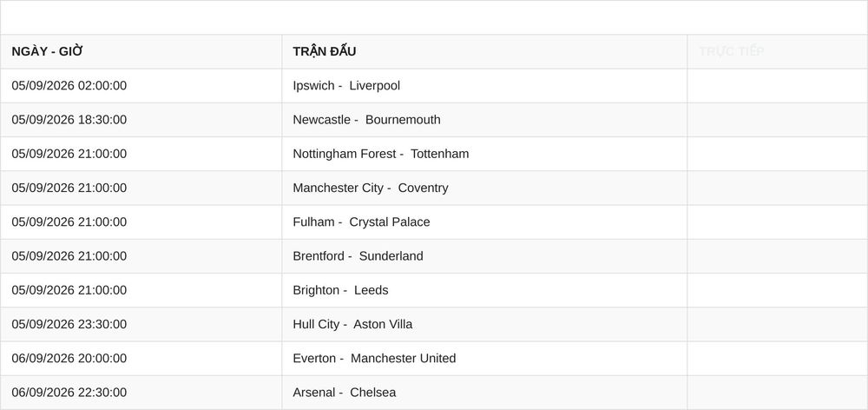Click the 06/09/2026 22:30:00 date cell
This screenshot has width=868, height=410.
(x=141, y=393)
